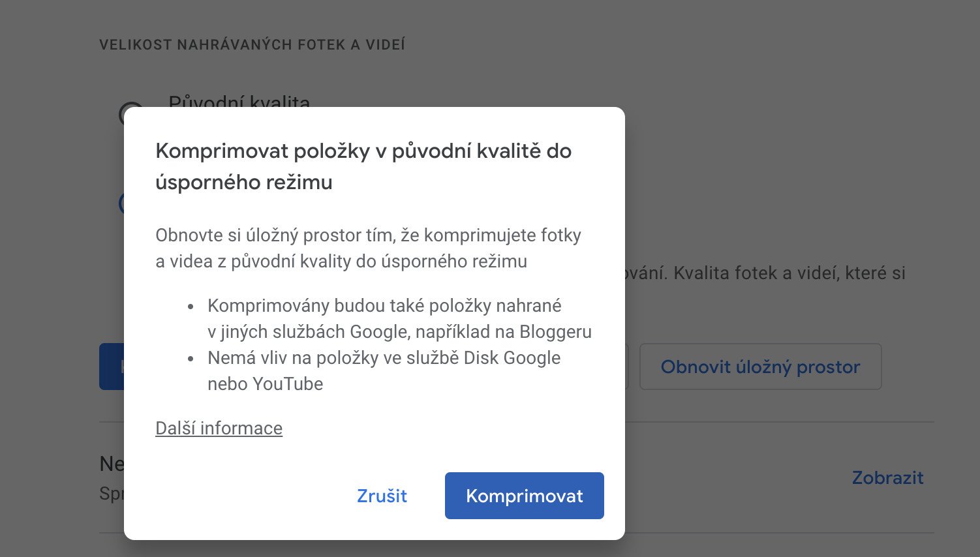Screen dimensions: 980x557
Task: Click the paragraph starting Obnovte si úložný prostor
Action: click(368, 248)
